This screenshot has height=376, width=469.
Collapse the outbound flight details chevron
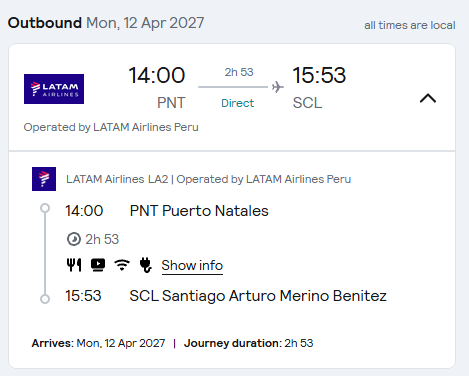click(428, 98)
